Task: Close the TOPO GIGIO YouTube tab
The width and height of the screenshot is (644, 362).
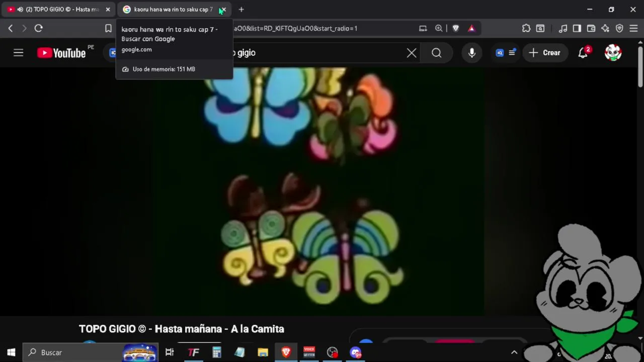Action: pos(108,10)
